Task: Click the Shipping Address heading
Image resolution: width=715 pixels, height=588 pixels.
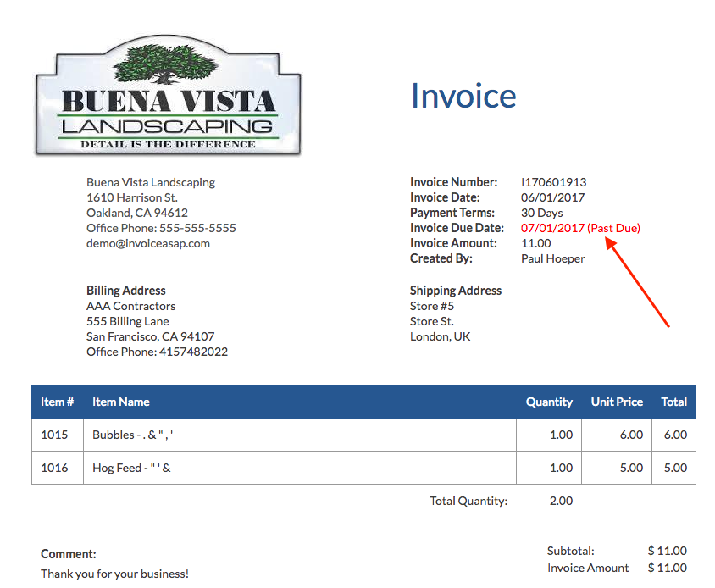Action: click(455, 291)
